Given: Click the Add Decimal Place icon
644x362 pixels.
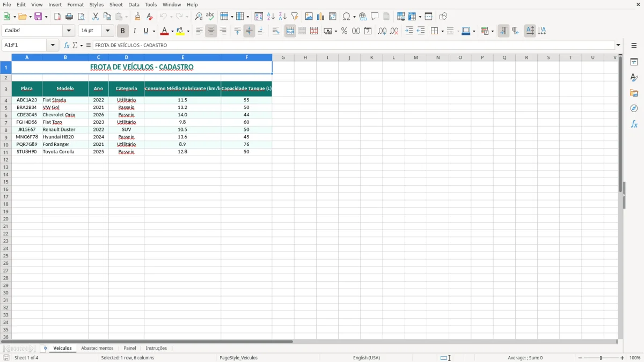Looking at the screenshot, I should point(382,31).
